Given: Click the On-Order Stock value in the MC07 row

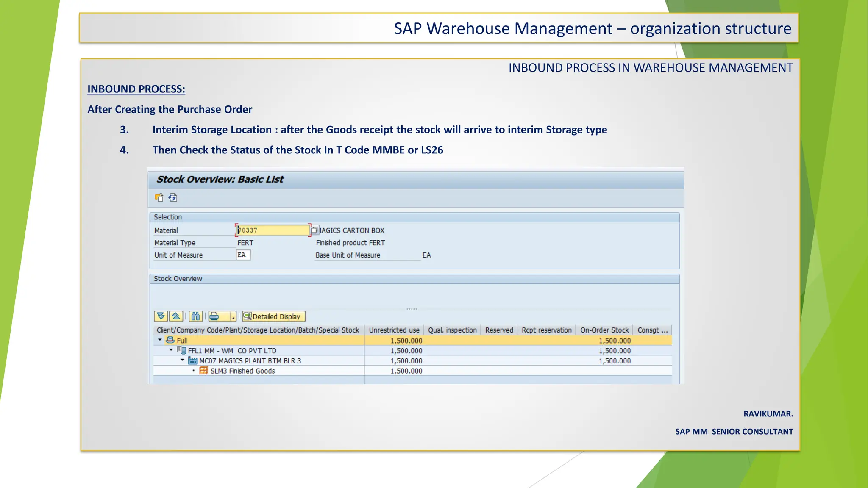Looking at the screenshot, I should (615, 361).
